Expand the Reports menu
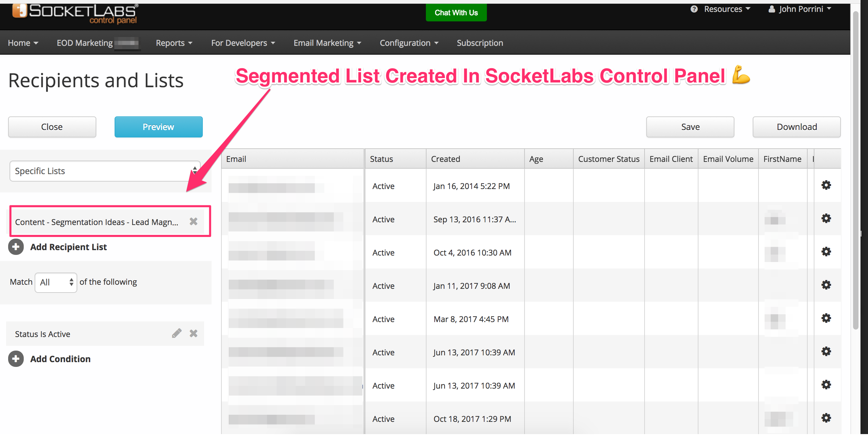 (174, 43)
